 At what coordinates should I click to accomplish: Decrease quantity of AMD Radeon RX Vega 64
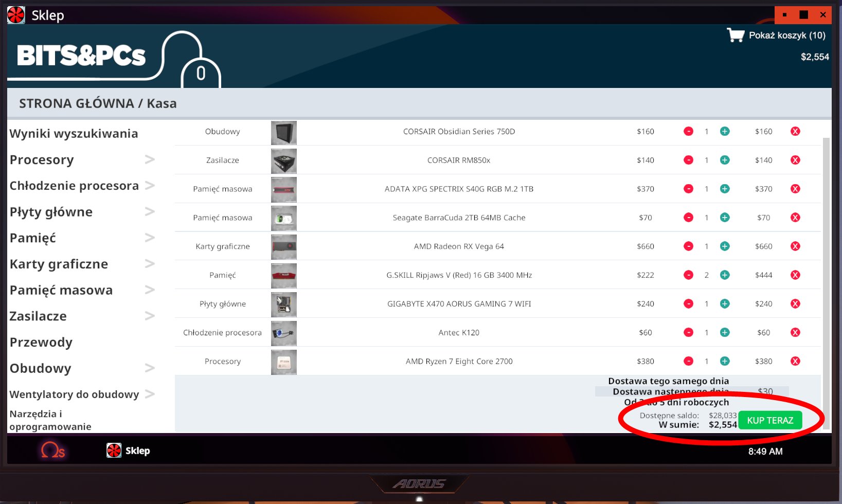688,246
